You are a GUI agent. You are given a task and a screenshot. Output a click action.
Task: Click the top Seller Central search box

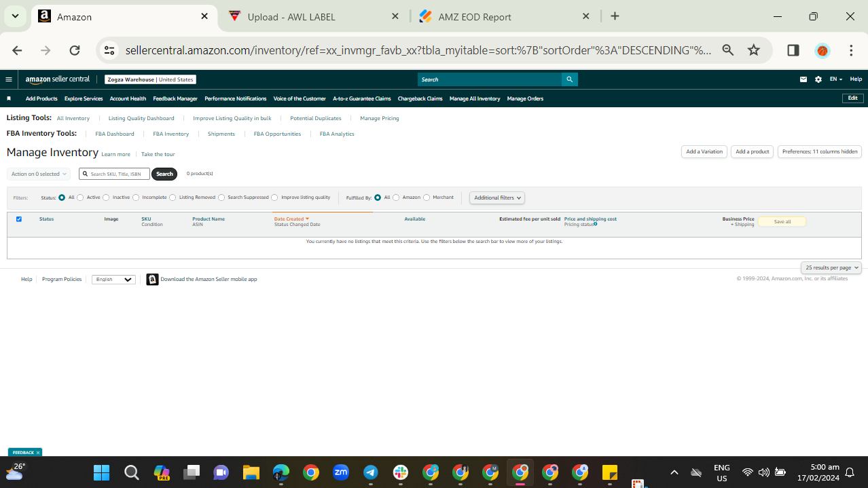pos(490,79)
